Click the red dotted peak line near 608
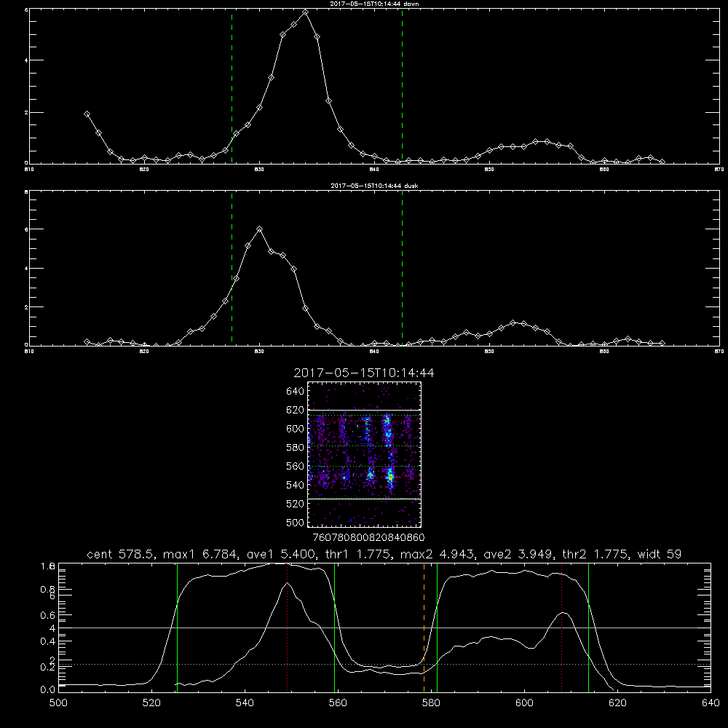 point(562,628)
